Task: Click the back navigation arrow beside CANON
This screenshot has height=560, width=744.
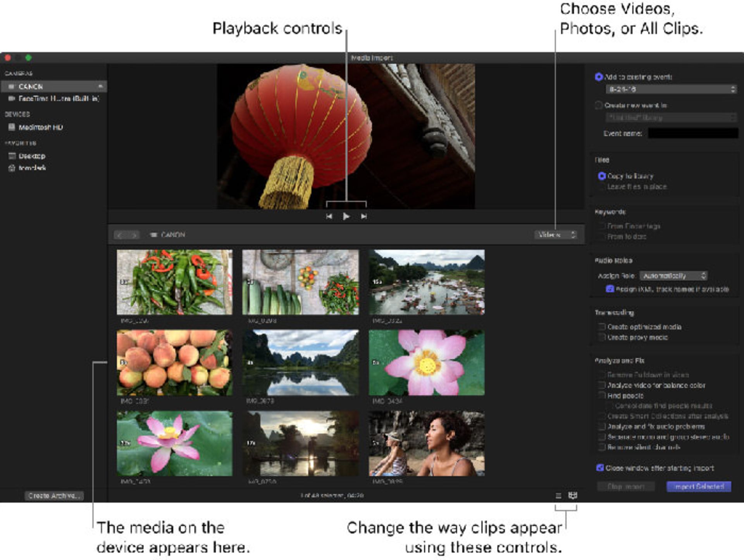Action: [120, 235]
